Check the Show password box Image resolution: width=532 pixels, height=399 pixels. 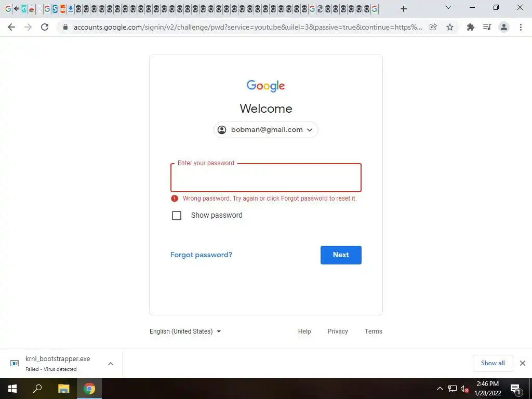(177, 216)
